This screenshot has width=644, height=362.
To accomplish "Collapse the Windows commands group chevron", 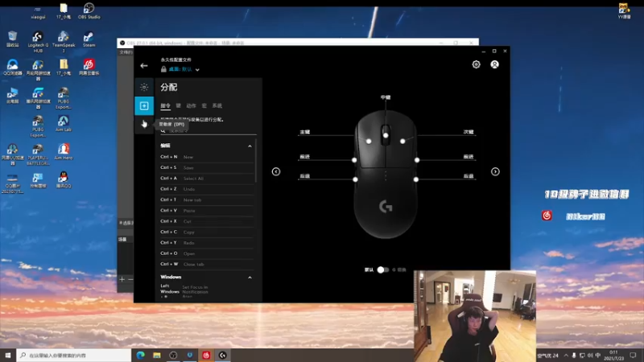I will point(250,278).
